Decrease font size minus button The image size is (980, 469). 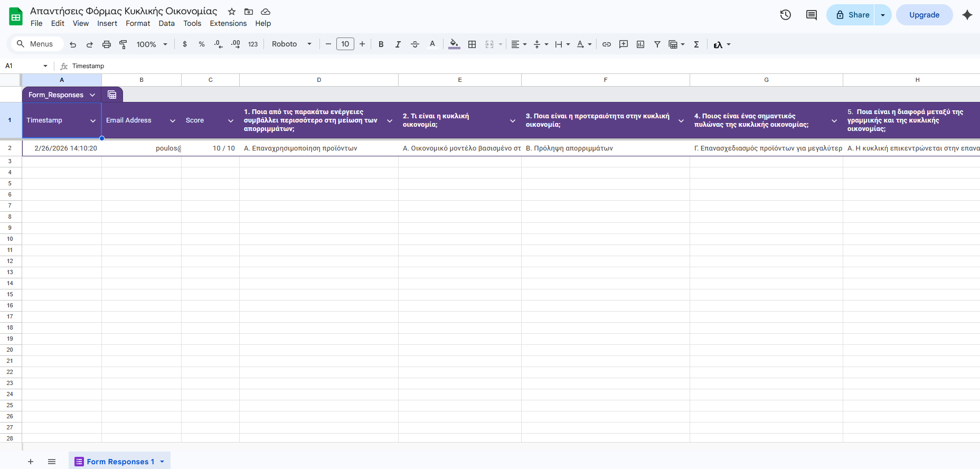pyautogui.click(x=328, y=44)
